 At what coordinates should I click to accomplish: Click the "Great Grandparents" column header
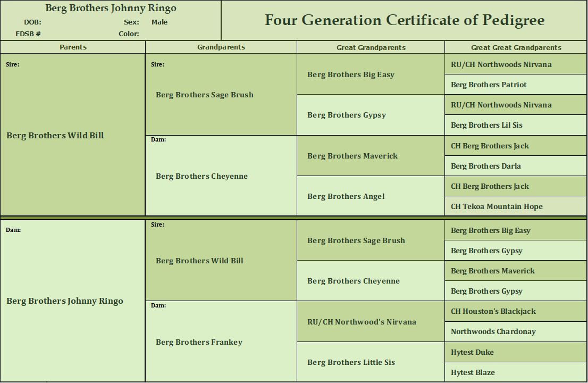[371, 47]
